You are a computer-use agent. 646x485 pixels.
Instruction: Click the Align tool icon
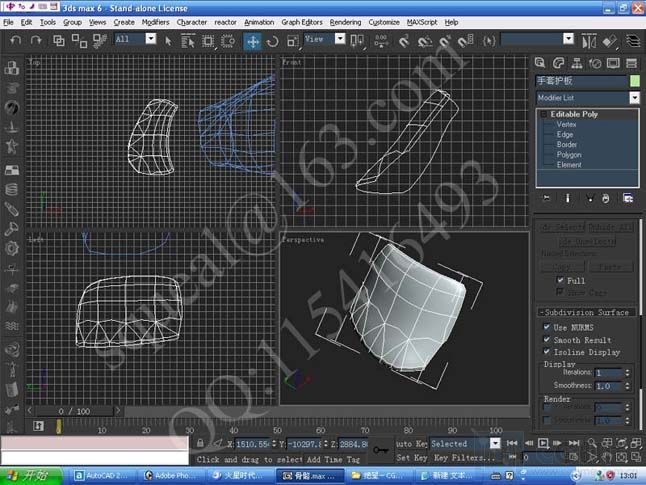pos(609,41)
